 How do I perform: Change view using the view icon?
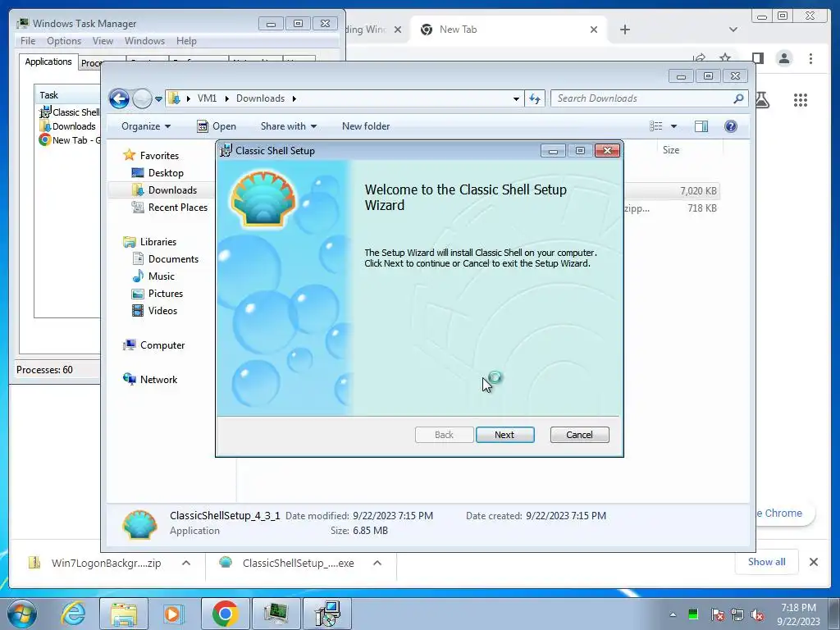(x=656, y=126)
